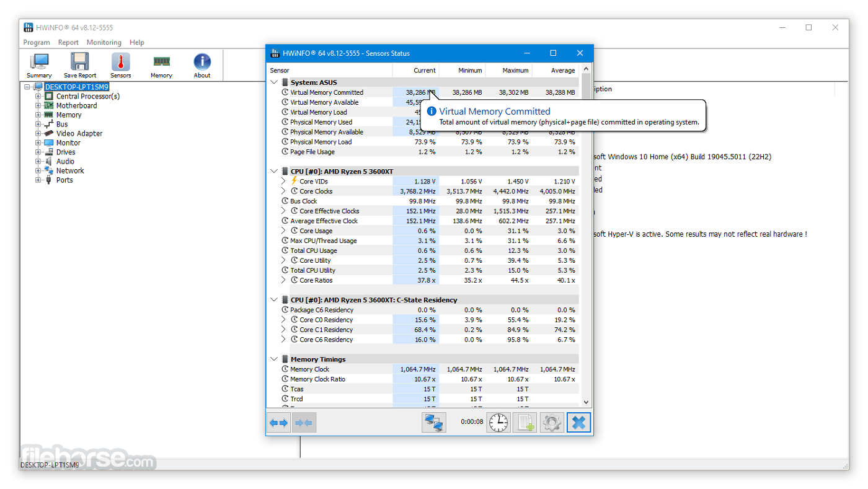Image resolution: width=868 pixels, height=489 pixels.
Task: Expand the Motherboard tree node
Action: (38, 106)
